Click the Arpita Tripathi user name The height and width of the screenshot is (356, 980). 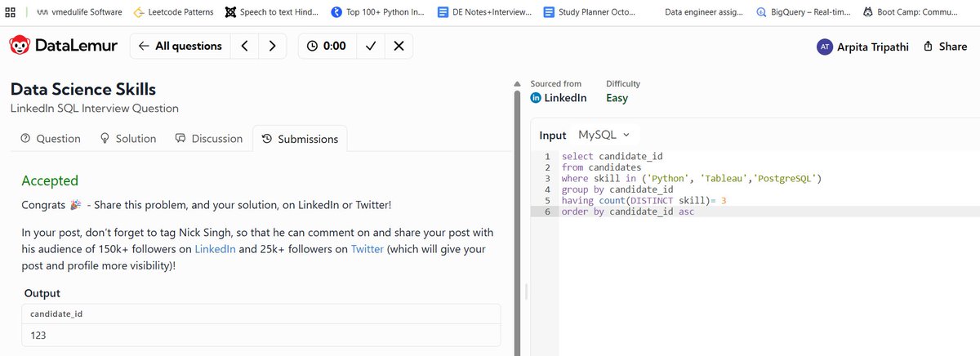click(x=874, y=47)
